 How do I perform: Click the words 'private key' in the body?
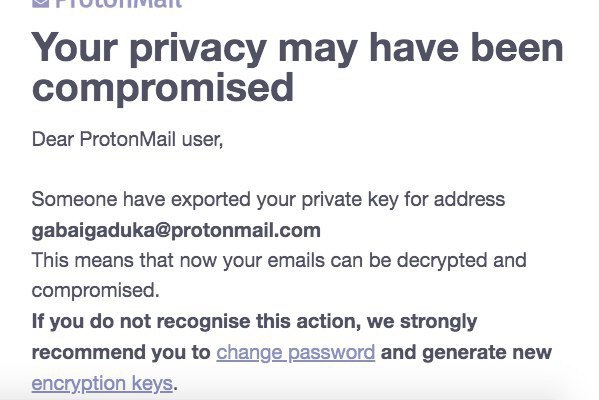tap(350, 200)
